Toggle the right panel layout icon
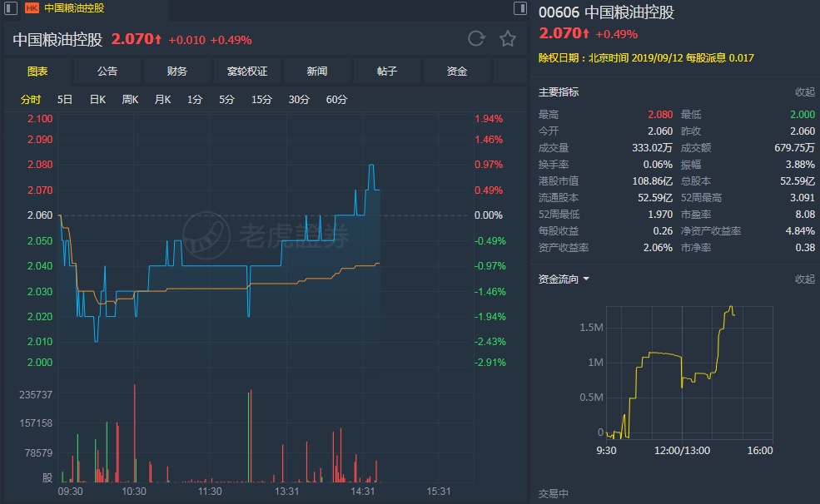Screen dimensions: 820x504 coord(519,7)
